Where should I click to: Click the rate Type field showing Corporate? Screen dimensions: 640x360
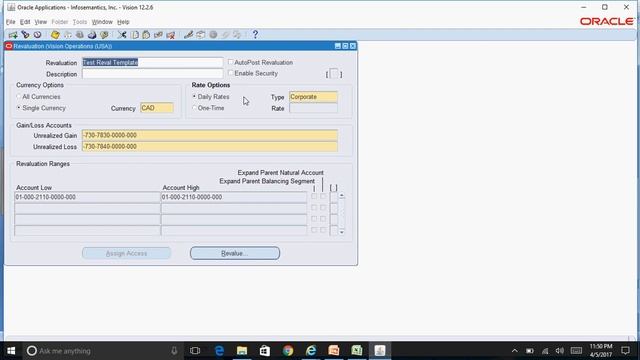click(x=313, y=97)
